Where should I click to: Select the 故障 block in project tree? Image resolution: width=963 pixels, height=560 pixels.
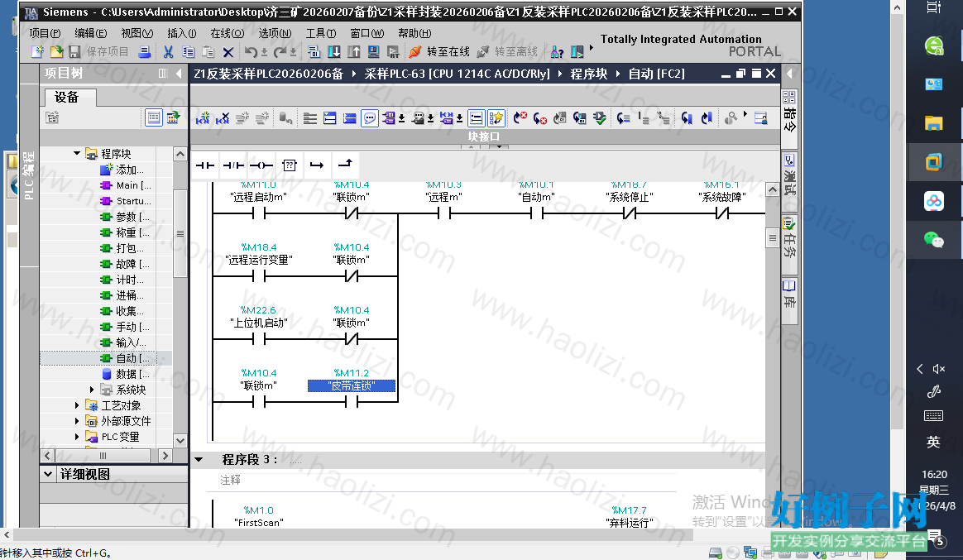pyautogui.click(x=127, y=264)
